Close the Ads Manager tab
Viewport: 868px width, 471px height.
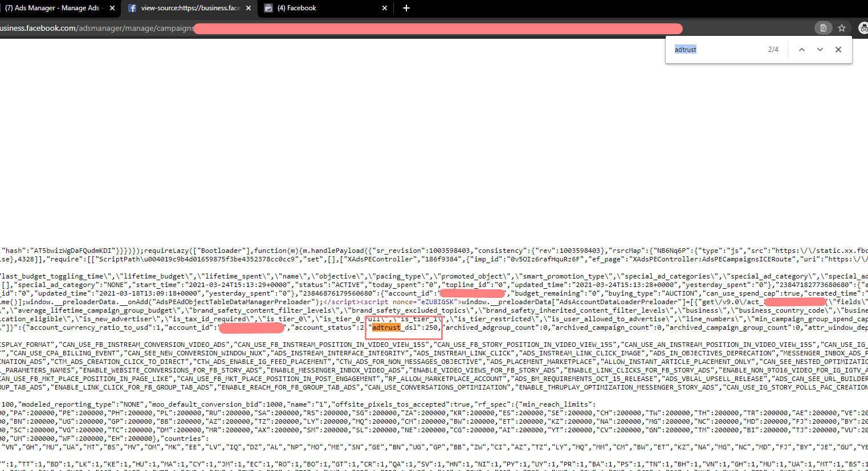[x=112, y=8]
